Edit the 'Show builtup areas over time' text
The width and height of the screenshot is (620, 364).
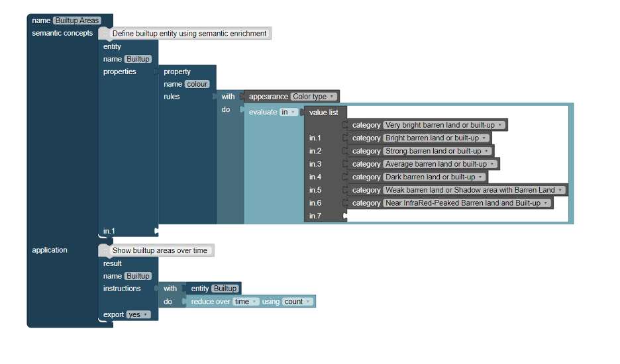(x=160, y=251)
